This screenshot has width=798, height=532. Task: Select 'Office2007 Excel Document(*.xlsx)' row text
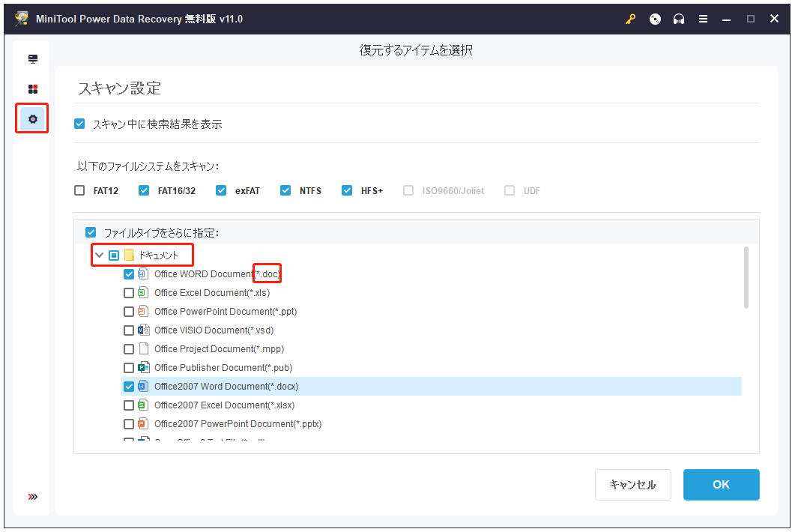tap(225, 405)
